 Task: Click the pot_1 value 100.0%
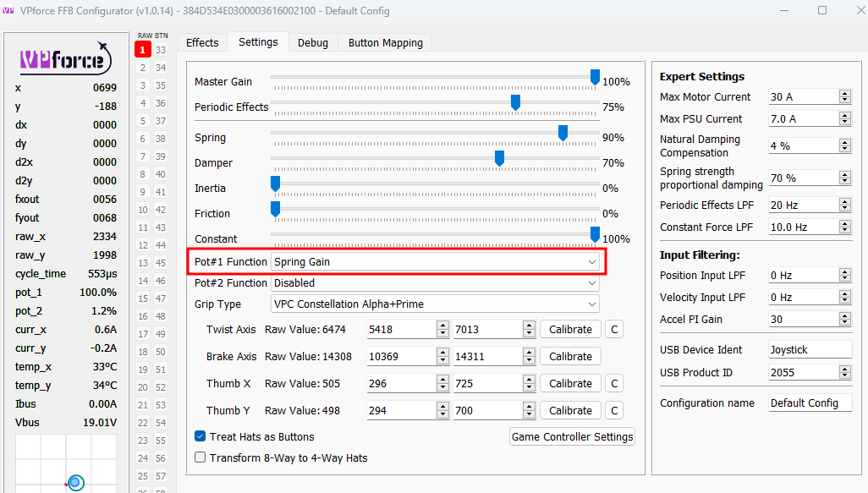tap(98, 292)
